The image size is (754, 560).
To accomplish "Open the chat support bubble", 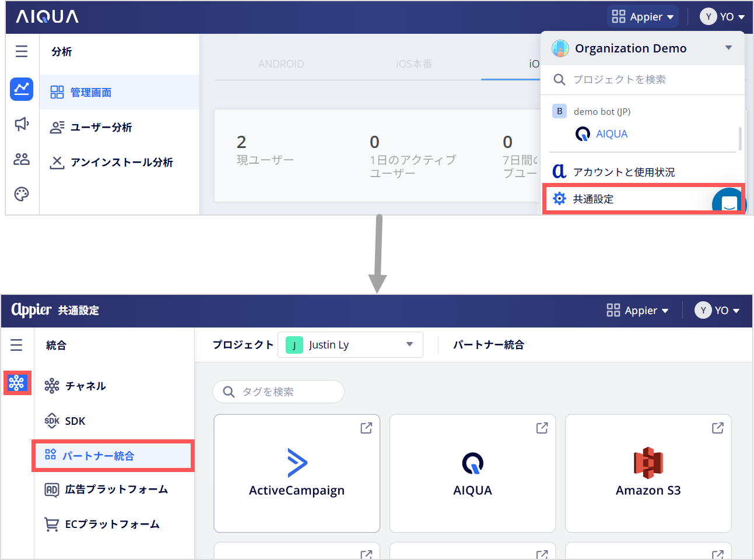I will [729, 202].
